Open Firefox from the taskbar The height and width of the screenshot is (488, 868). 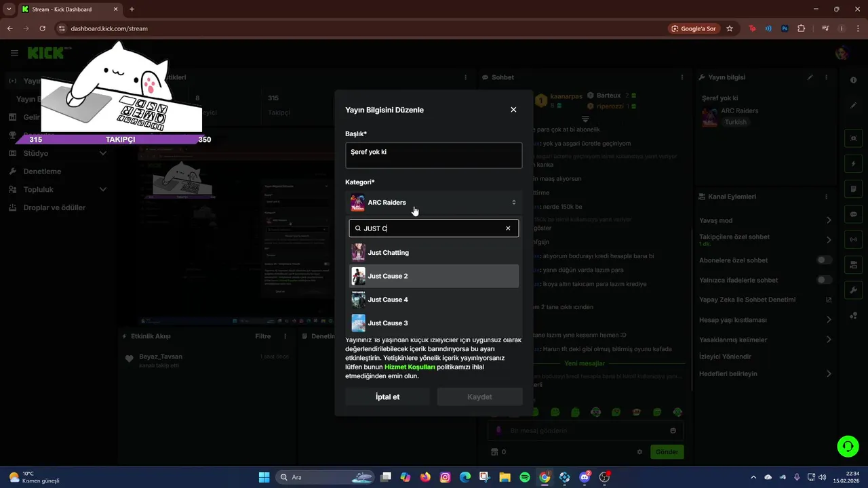click(425, 477)
